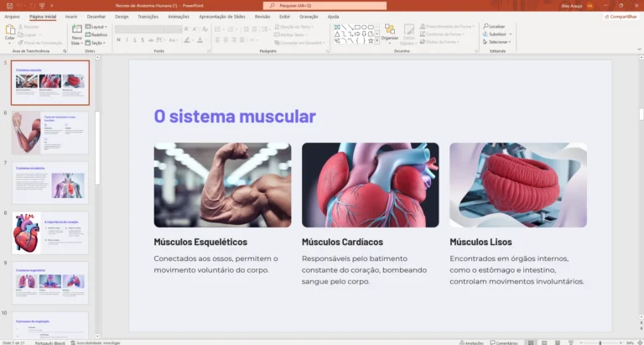The image size is (644, 345).
Task: Click the slide title 'O sistema muscular'
Action: pos(235,117)
